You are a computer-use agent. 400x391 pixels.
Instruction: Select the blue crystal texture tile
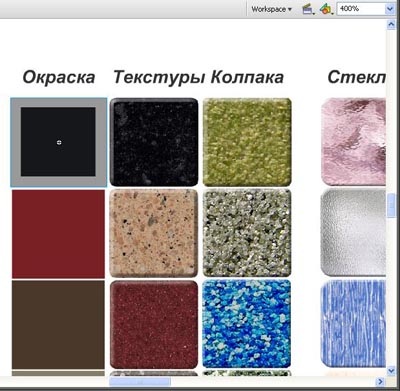pos(247,324)
